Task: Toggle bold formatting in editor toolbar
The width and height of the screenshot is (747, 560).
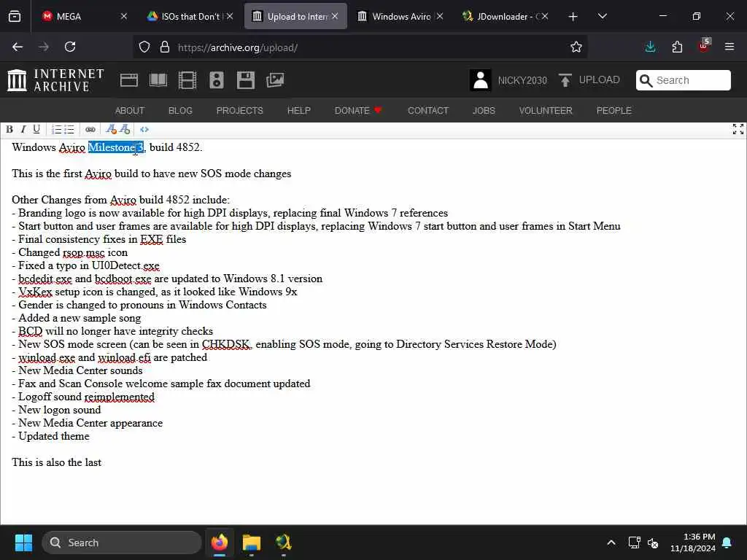Action: click(x=9, y=130)
